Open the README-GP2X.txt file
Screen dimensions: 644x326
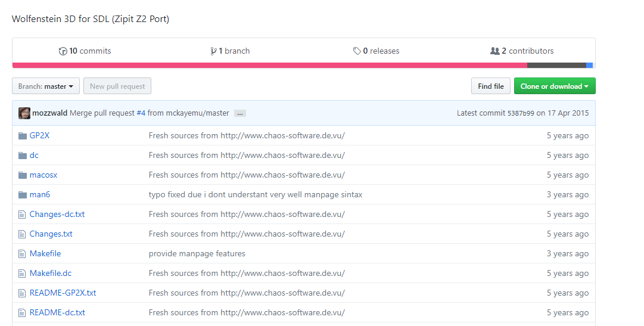click(63, 294)
